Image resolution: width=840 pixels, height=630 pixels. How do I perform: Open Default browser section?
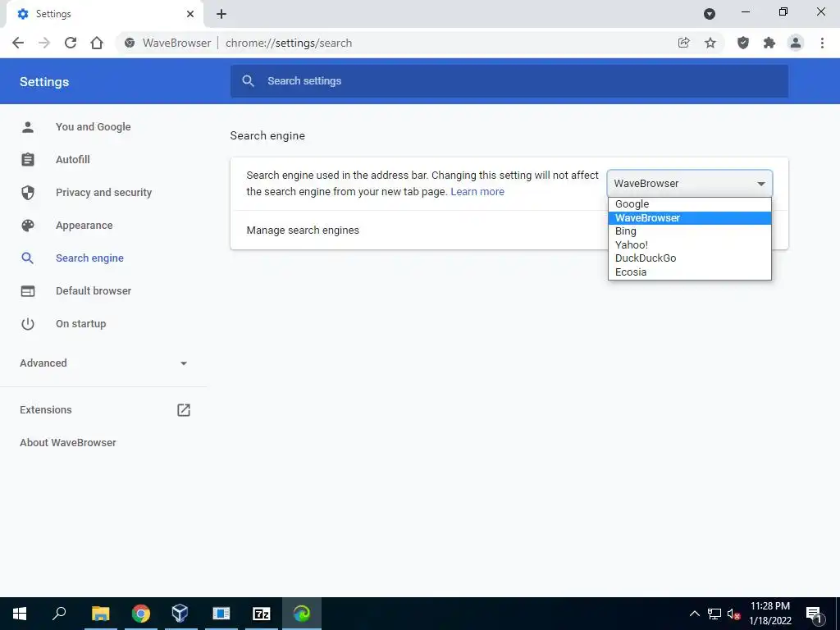click(94, 291)
